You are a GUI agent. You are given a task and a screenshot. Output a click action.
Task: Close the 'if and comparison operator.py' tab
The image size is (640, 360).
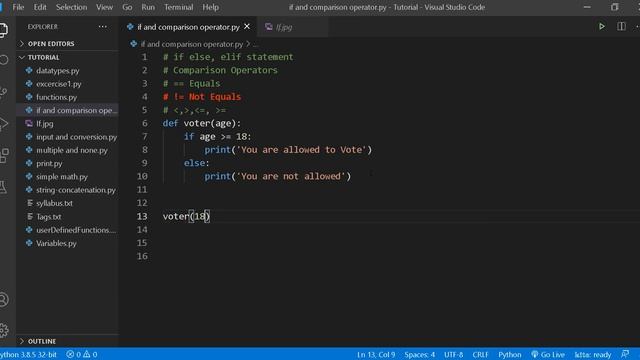coord(247,27)
